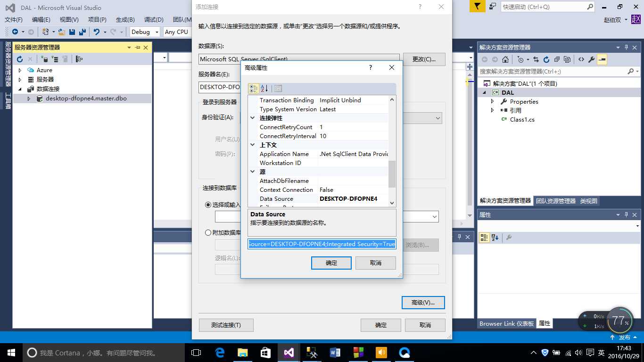Expand 引用 references node in Solution Explorer
This screenshot has height=362, width=644.
pyautogui.click(x=493, y=110)
